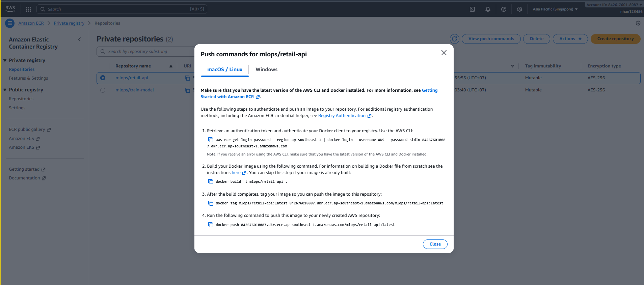
Task: Click the refresh repositories icon
Action: pyautogui.click(x=455, y=39)
